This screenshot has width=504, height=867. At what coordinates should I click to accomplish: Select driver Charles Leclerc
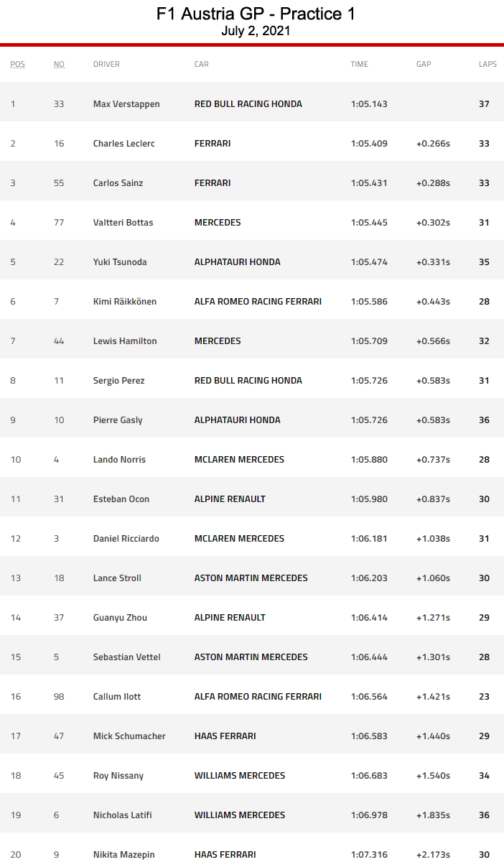123,144
